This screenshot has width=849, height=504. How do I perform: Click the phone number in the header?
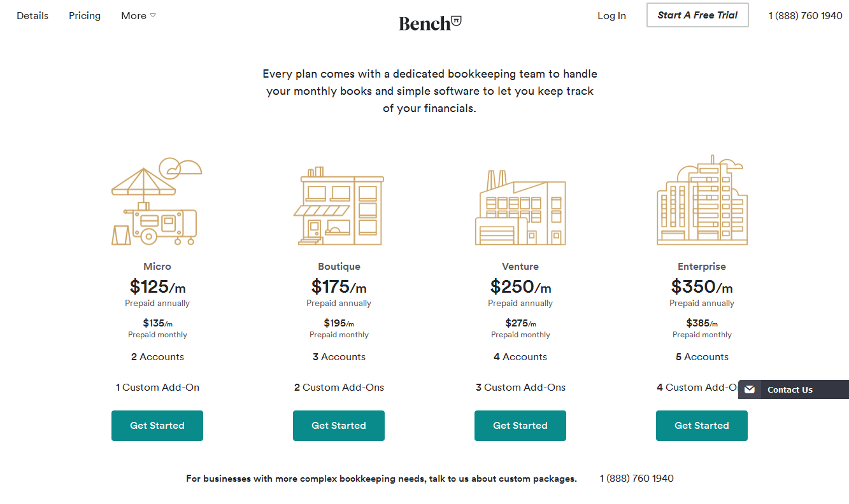tap(805, 16)
